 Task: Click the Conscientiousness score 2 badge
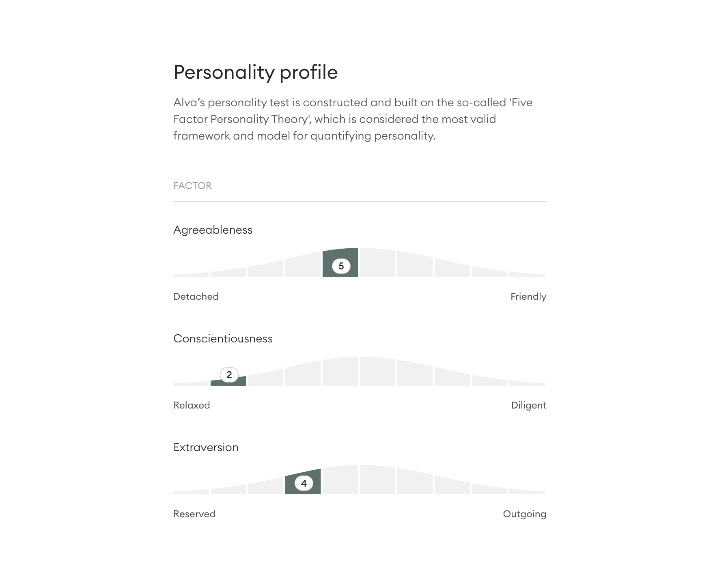[229, 375]
